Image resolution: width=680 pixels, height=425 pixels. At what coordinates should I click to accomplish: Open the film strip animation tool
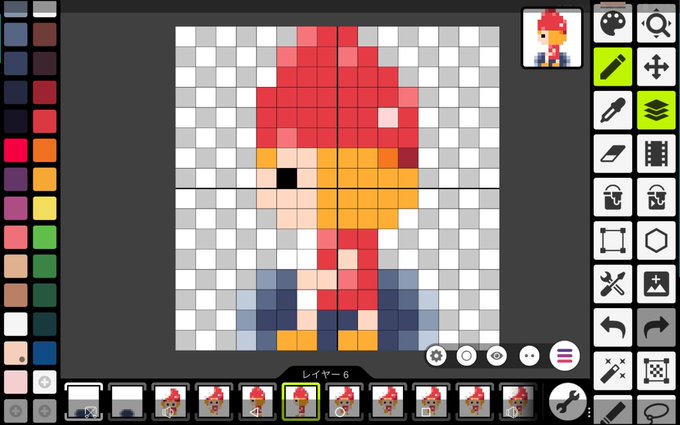(656, 153)
